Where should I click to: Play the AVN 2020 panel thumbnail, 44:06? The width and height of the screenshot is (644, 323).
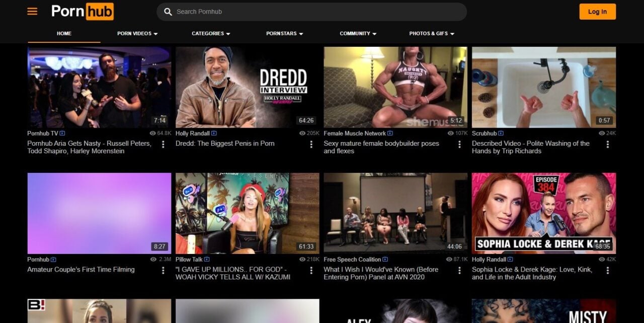pos(395,213)
